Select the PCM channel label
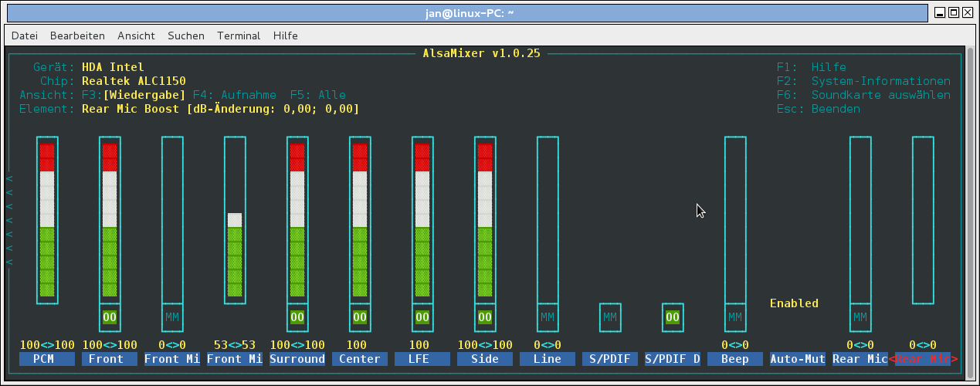The width and height of the screenshot is (980, 386). [x=47, y=359]
